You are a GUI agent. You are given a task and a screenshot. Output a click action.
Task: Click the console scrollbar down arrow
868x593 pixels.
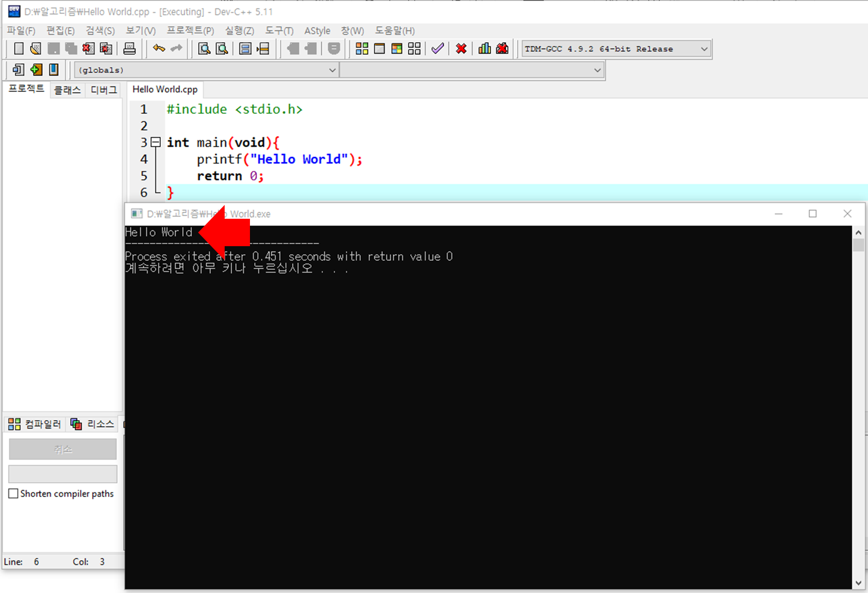859,583
